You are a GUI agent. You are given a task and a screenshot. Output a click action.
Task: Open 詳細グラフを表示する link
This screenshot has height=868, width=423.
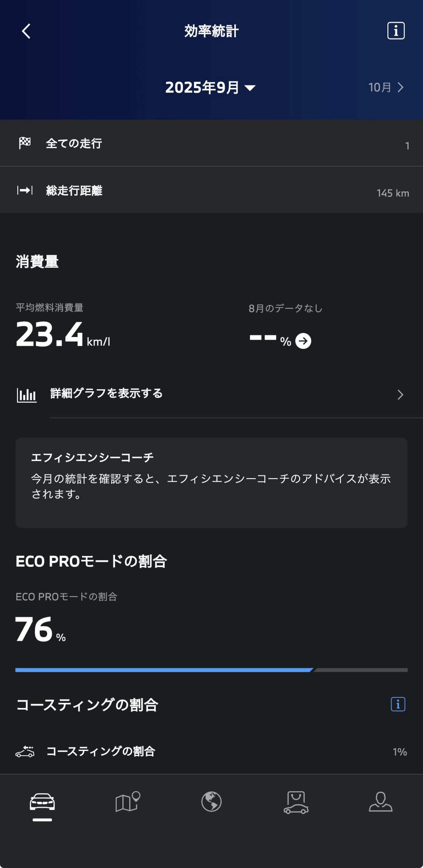pos(106,393)
